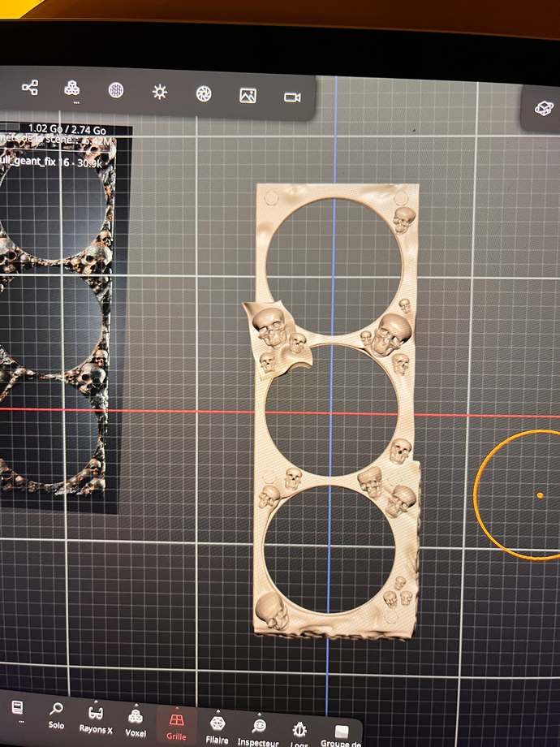Open the Camera settings icon
The width and height of the screenshot is (560, 747).
point(292,97)
